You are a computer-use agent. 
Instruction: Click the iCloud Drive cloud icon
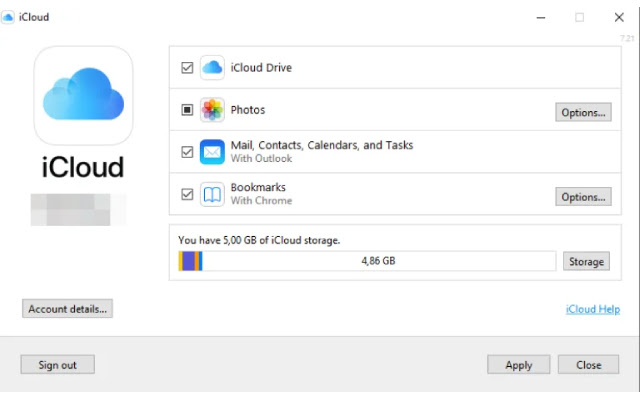pos(212,67)
